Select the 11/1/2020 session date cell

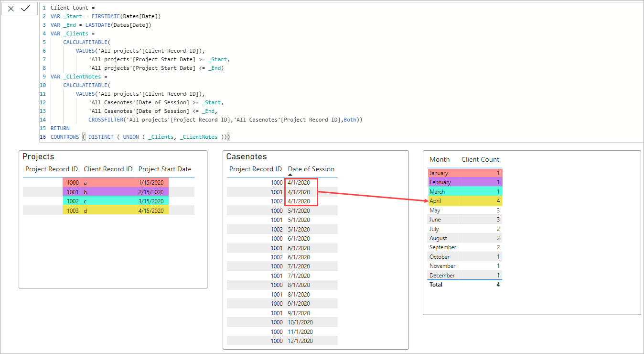pos(301,332)
